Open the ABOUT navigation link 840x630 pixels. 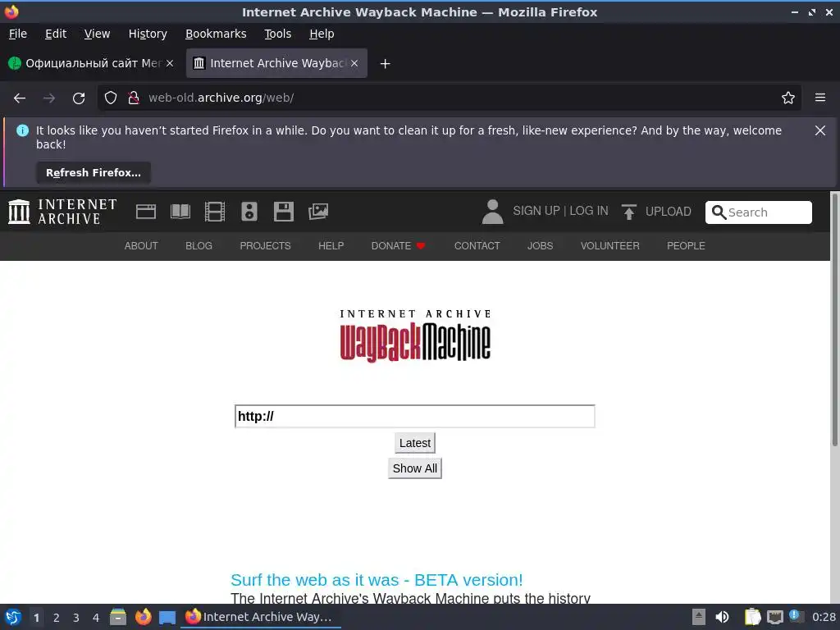click(141, 246)
